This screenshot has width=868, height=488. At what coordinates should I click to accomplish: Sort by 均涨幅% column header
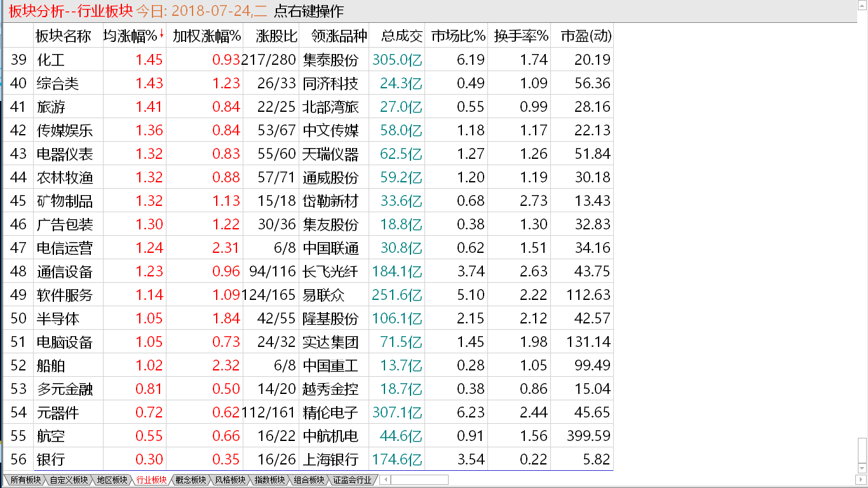click(x=134, y=36)
